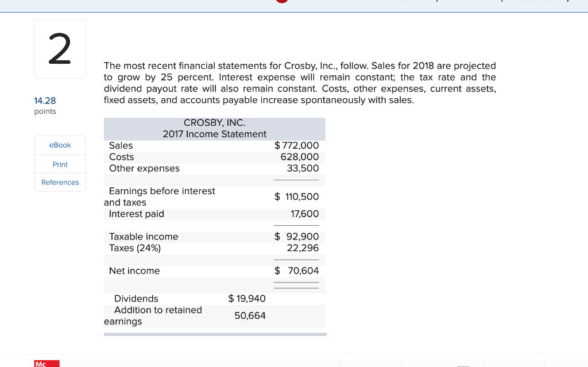
Task: Click the Interest paid value 17,600
Action: point(304,214)
